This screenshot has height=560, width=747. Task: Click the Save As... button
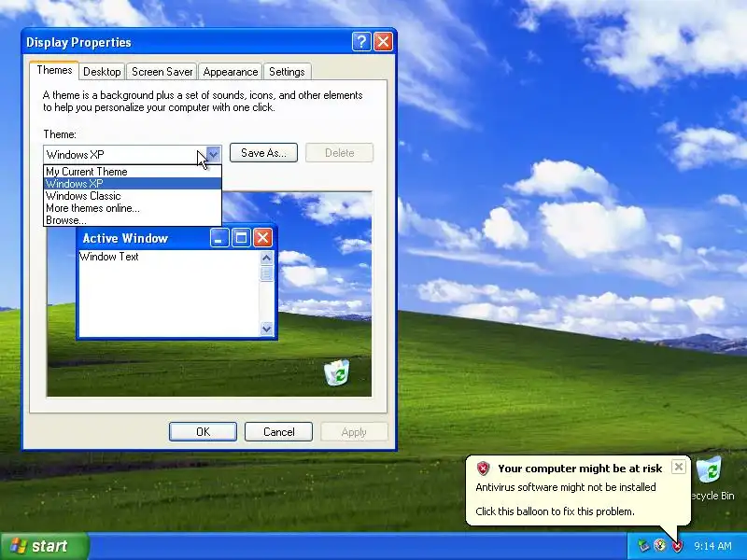pyautogui.click(x=263, y=153)
